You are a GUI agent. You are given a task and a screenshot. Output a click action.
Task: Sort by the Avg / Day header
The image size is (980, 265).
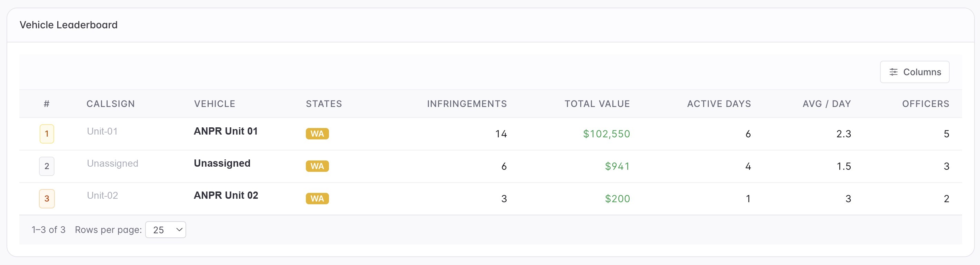(x=827, y=104)
